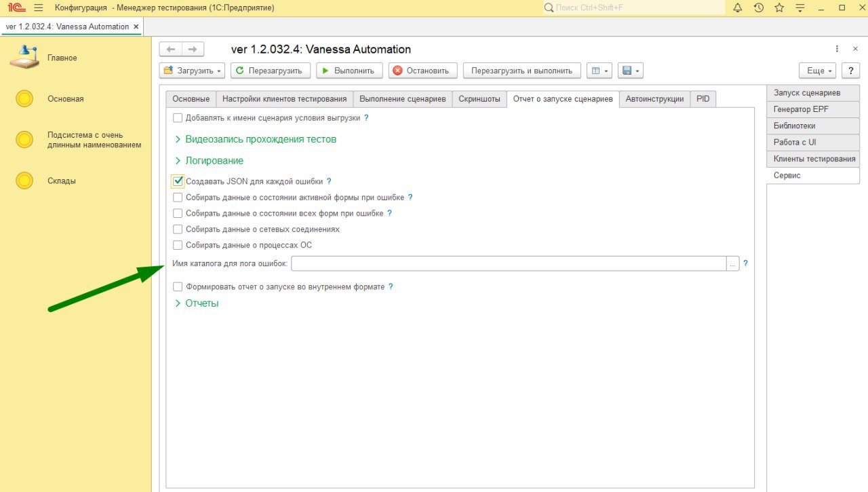This screenshot has width=868, height=492.
Task: Switch to the Основные tab
Action: click(x=191, y=99)
